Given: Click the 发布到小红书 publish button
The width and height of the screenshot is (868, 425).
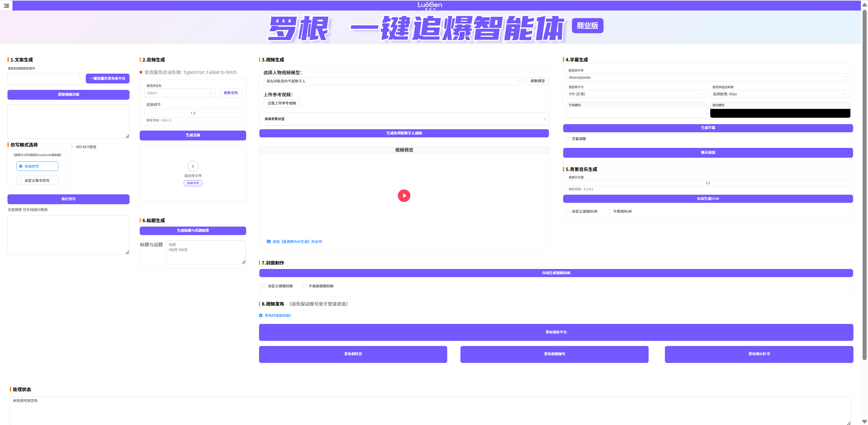Looking at the screenshot, I should [x=759, y=354].
